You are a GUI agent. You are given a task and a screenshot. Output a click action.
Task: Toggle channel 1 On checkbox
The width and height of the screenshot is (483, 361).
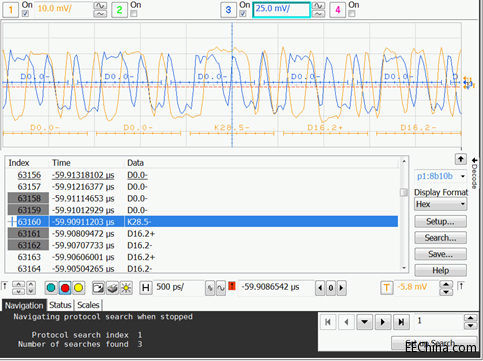coord(25,14)
